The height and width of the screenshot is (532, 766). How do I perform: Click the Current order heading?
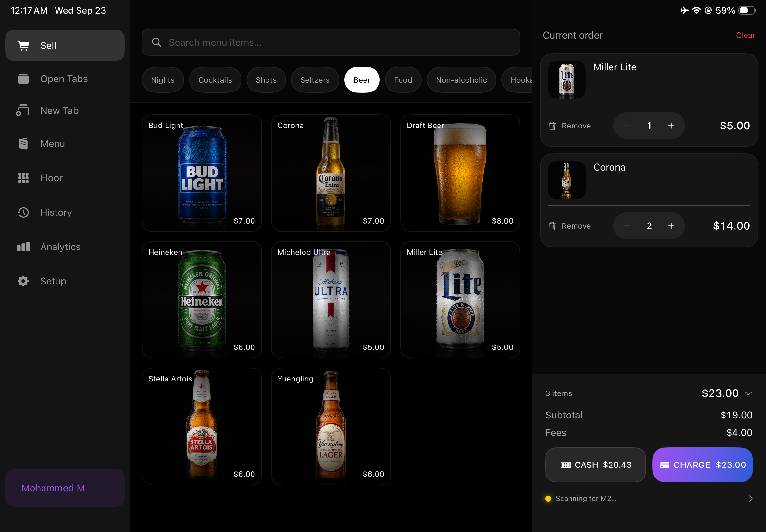click(x=573, y=35)
